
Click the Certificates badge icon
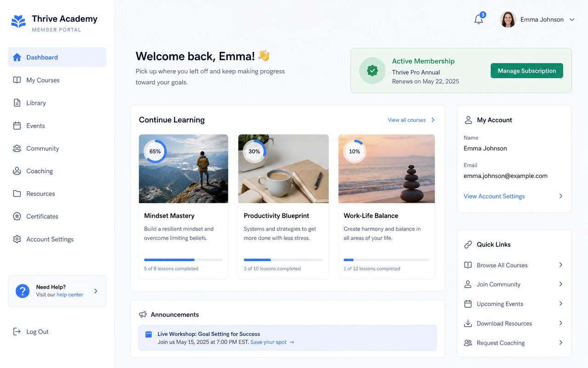[17, 216]
